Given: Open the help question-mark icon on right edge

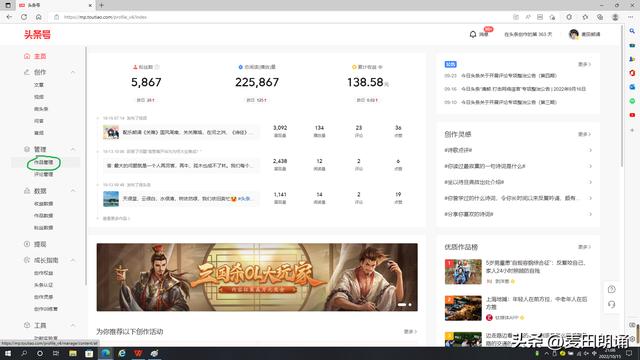Looking at the screenshot, I should (x=611, y=289).
